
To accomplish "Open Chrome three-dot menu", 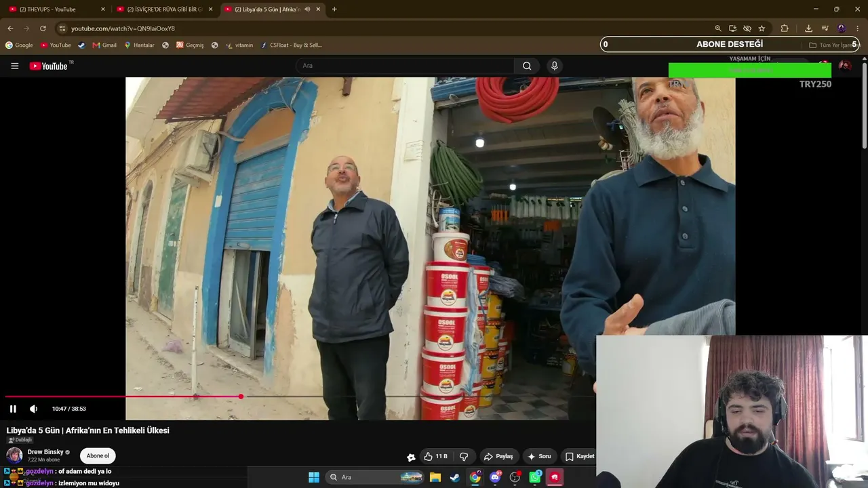I will click(x=858, y=28).
